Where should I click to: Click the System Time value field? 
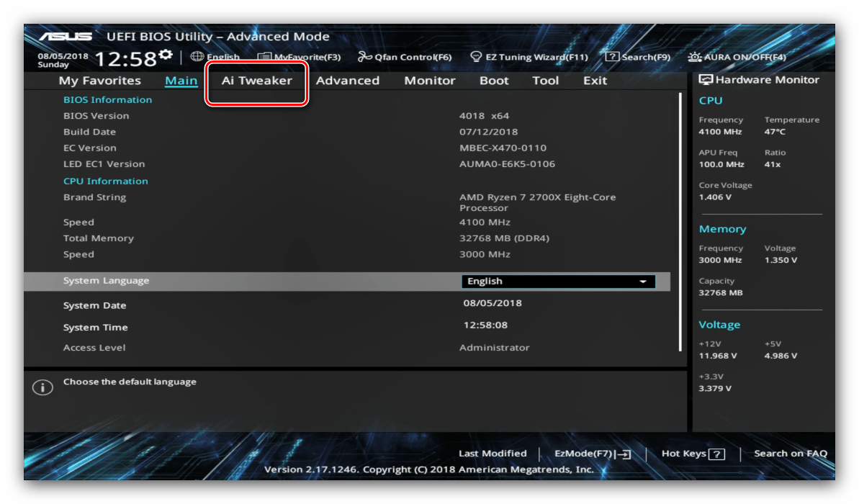pos(485,325)
